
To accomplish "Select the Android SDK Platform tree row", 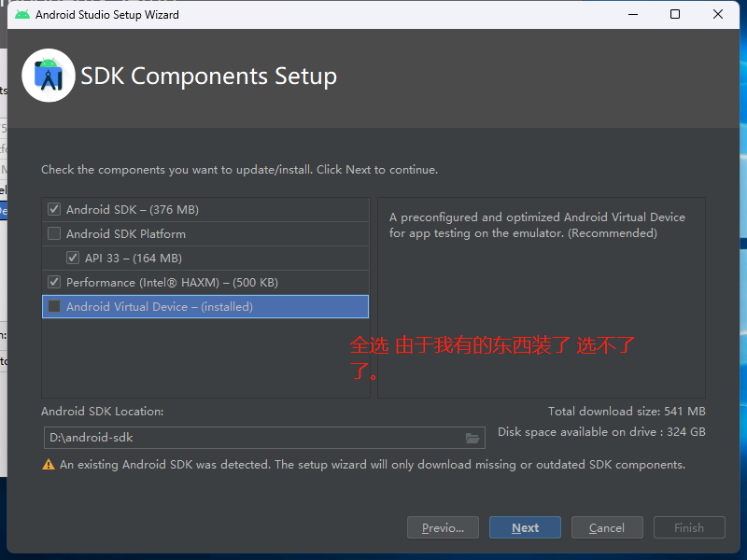I will 126,234.
